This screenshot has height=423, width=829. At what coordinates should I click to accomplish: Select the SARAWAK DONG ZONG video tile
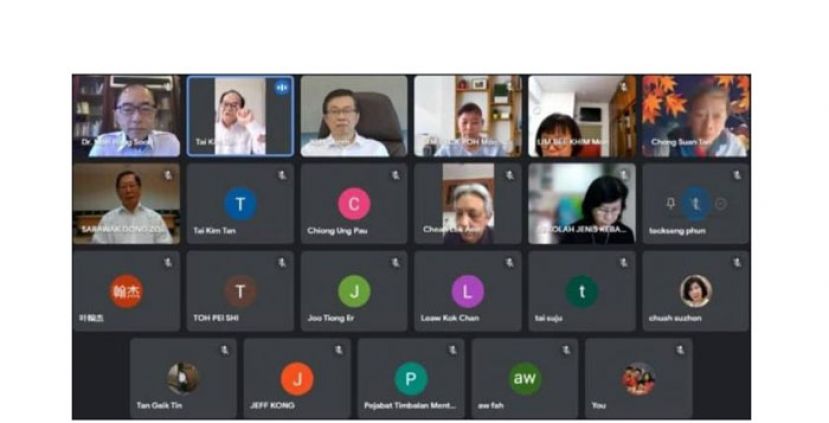point(126,204)
